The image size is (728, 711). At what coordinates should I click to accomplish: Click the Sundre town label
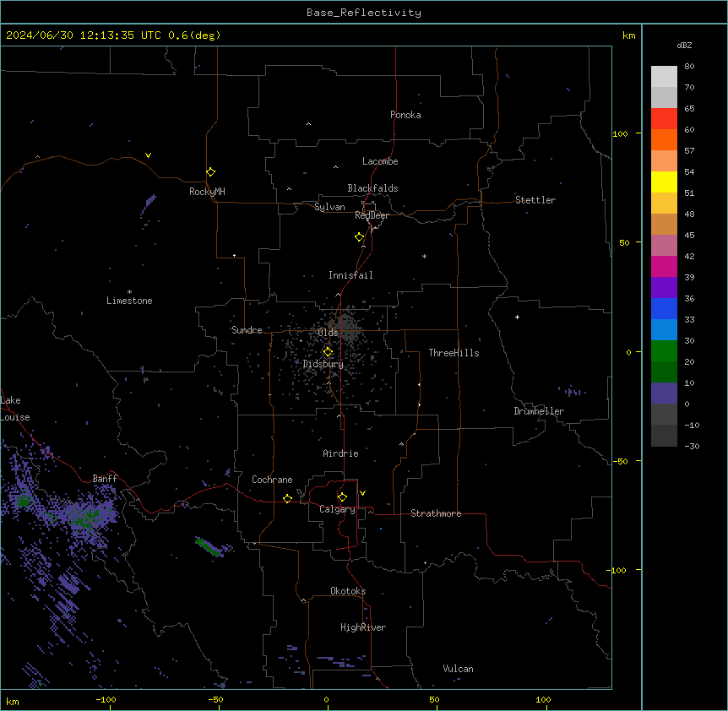coord(247,330)
